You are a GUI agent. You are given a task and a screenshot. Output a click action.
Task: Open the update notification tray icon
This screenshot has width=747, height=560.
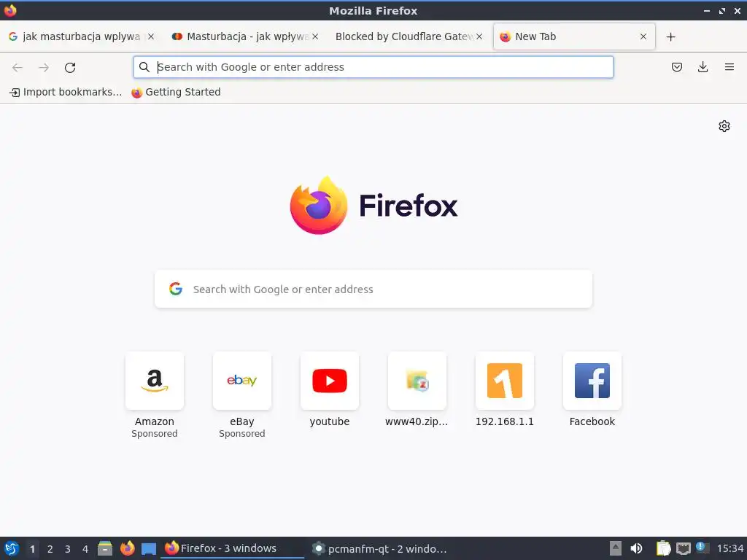click(x=702, y=548)
